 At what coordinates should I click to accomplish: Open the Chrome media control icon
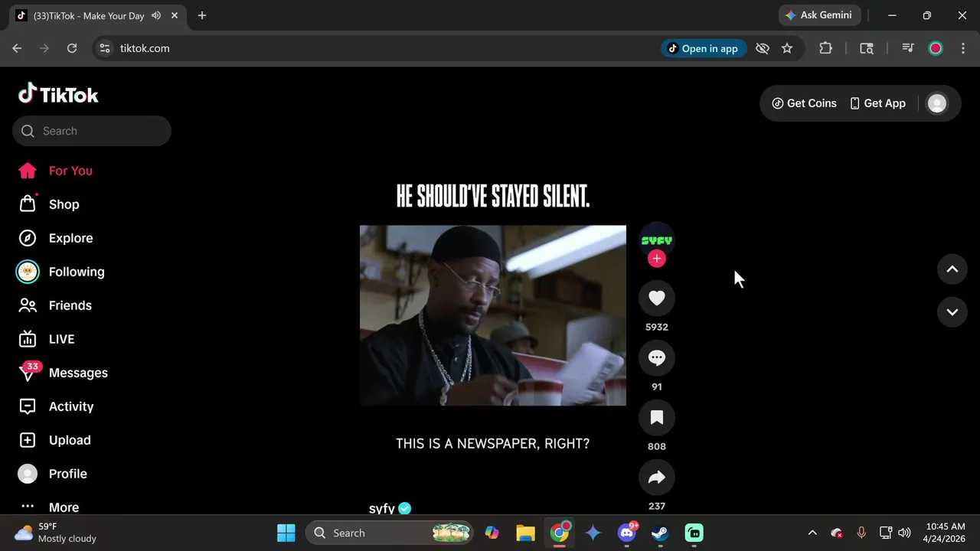(x=908, y=48)
